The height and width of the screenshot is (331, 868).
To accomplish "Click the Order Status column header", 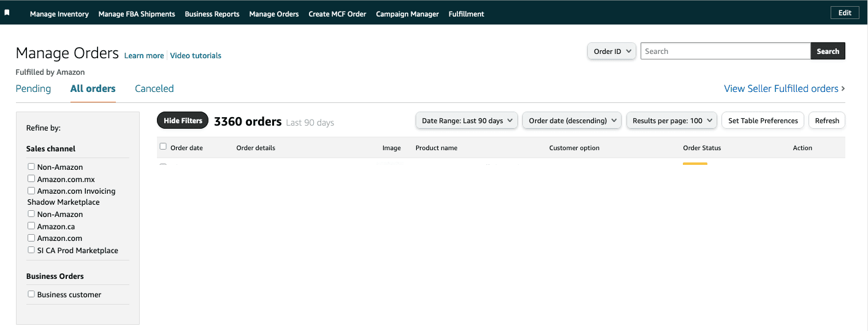I will [702, 148].
